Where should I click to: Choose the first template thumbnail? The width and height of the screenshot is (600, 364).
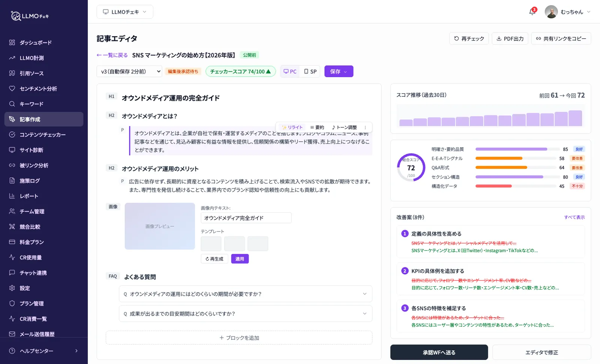click(x=211, y=244)
